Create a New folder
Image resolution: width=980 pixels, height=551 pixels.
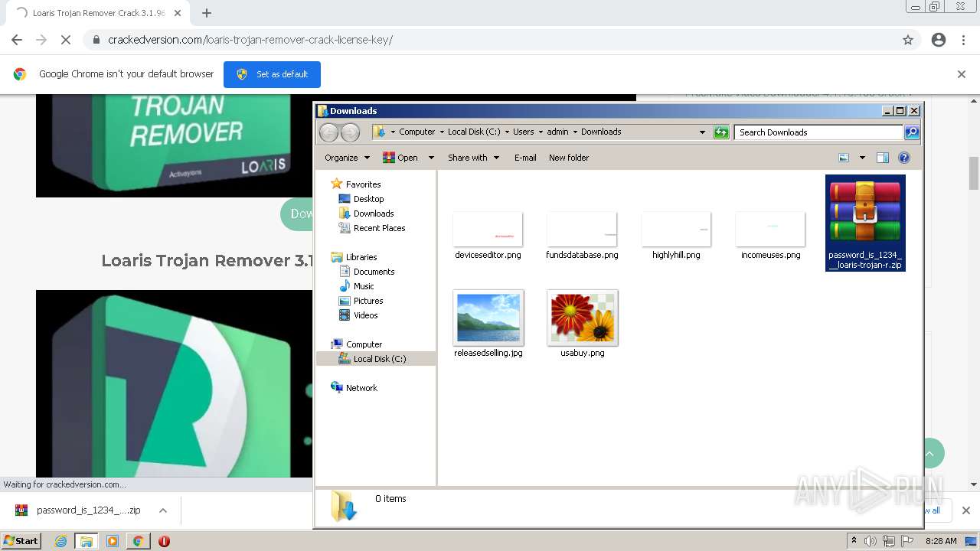point(569,158)
